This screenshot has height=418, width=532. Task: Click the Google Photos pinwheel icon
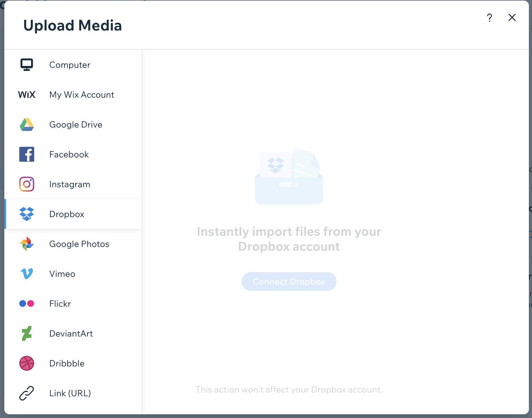(x=27, y=244)
